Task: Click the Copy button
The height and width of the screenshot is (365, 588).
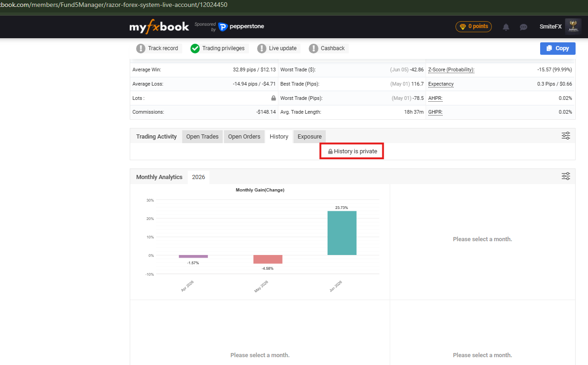Action: click(x=558, y=48)
